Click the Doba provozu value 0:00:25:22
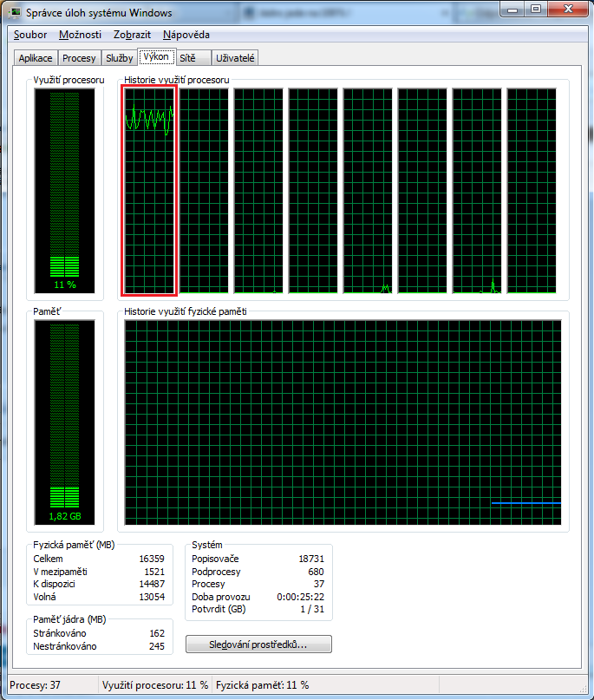 pos(300,597)
